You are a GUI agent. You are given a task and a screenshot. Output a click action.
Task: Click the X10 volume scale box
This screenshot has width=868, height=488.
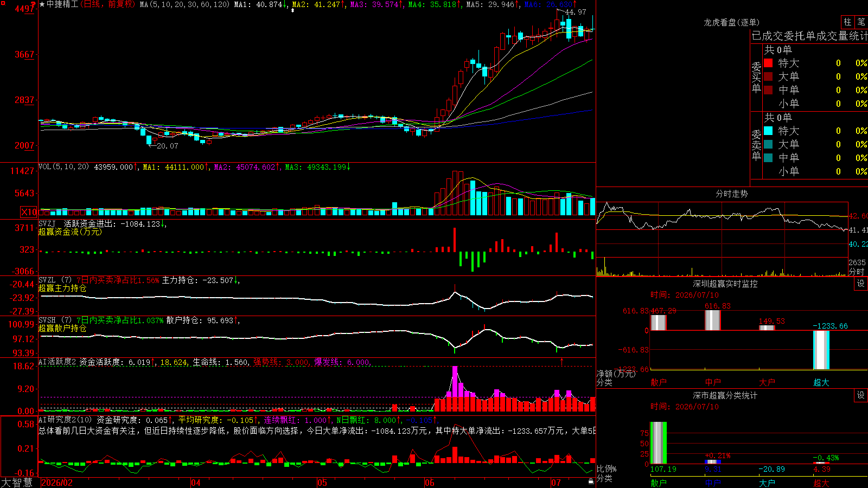(29, 212)
